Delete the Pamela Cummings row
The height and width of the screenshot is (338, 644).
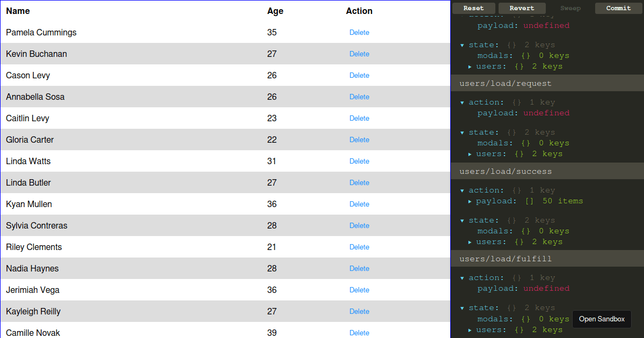359,33
